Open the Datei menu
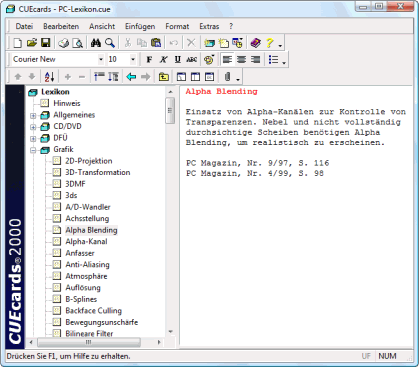Viewport: 419px width, 367px height. point(24,26)
